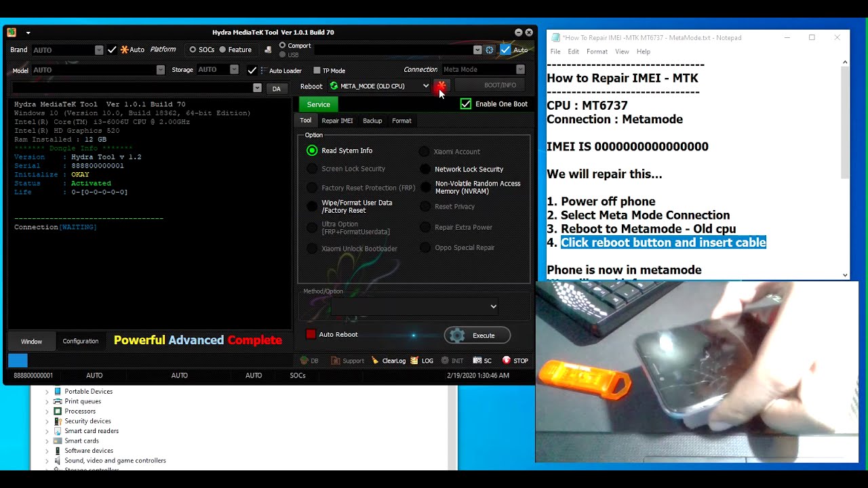868x488 pixels.
Task: Switch to the Tool tab
Action: click(x=306, y=121)
